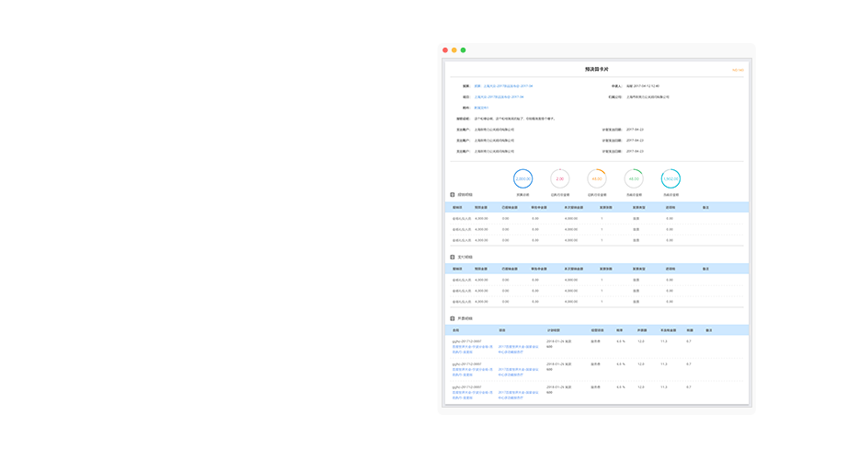Image resolution: width=850 pixels, height=462 pixels.
Task: Open the third short blue link in info section
Action: (480, 108)
